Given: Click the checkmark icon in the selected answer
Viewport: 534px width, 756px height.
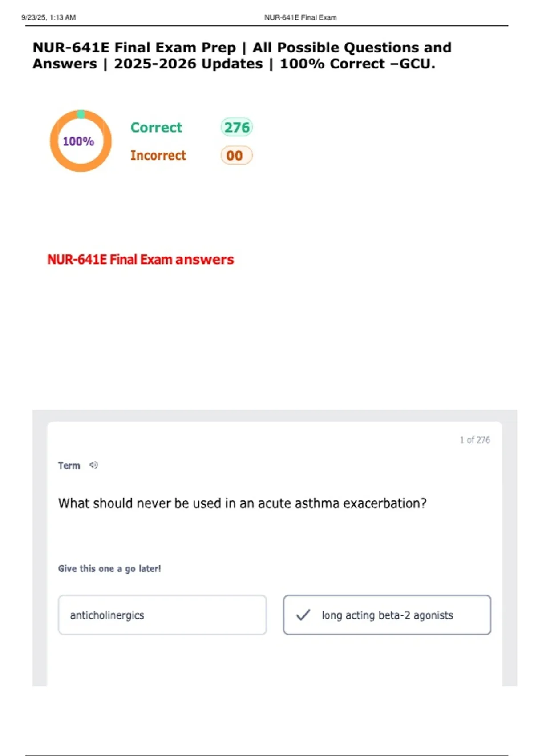Looking at the screenshot, I should [x=303, y=615].
